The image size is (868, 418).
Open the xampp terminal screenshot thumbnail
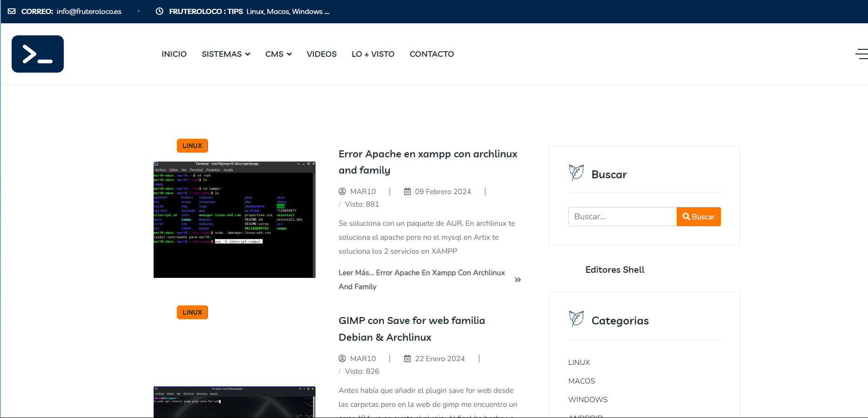235,220
